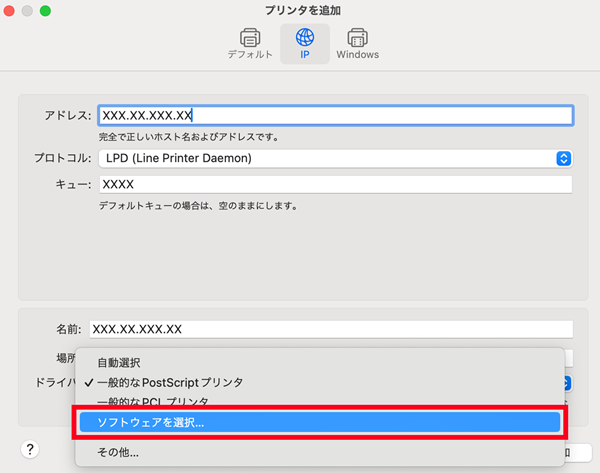600x473 pixels.
Task: Click the 名前 text field
Action: click(330, 328)
